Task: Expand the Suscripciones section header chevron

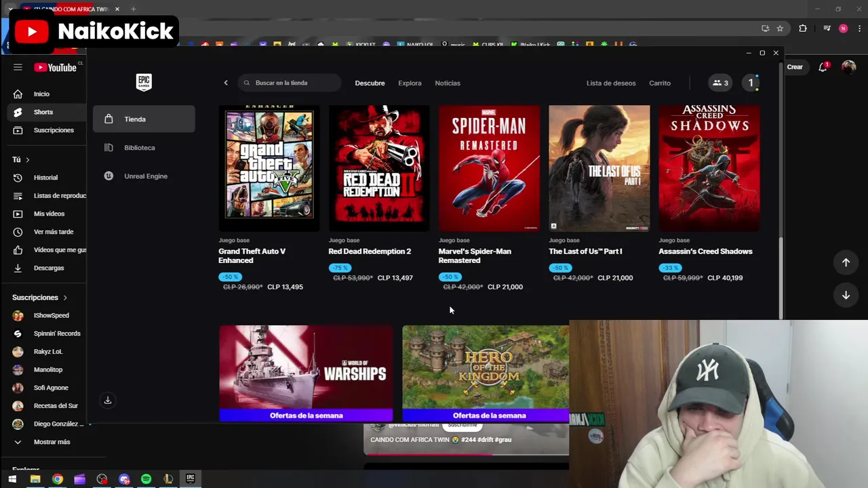Action: pyautogui.click(x=66, y=298)
